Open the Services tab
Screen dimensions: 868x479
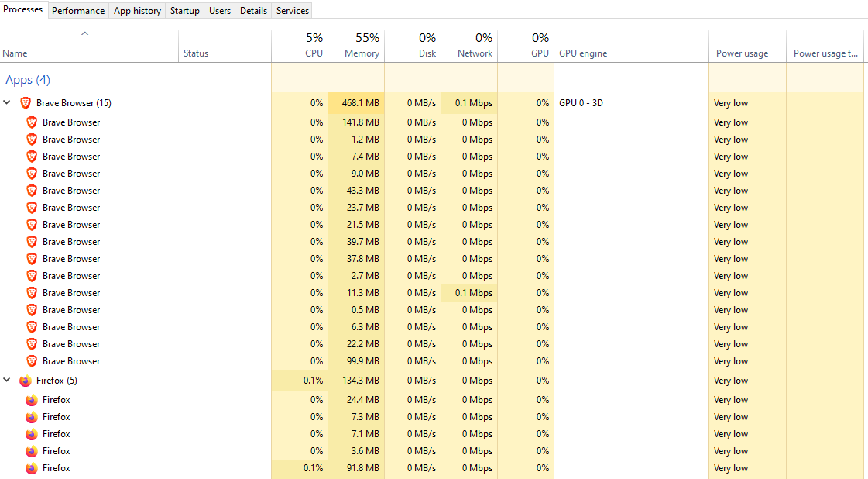[x=292, y=11]
